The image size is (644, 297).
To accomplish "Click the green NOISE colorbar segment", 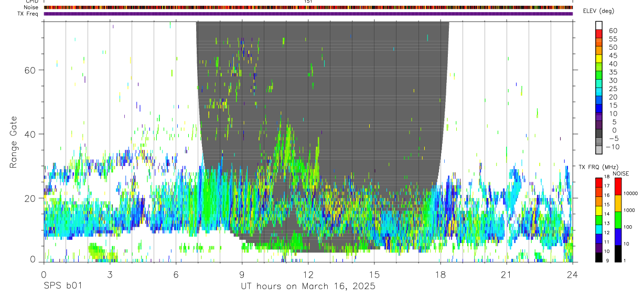I will [618, 220].
